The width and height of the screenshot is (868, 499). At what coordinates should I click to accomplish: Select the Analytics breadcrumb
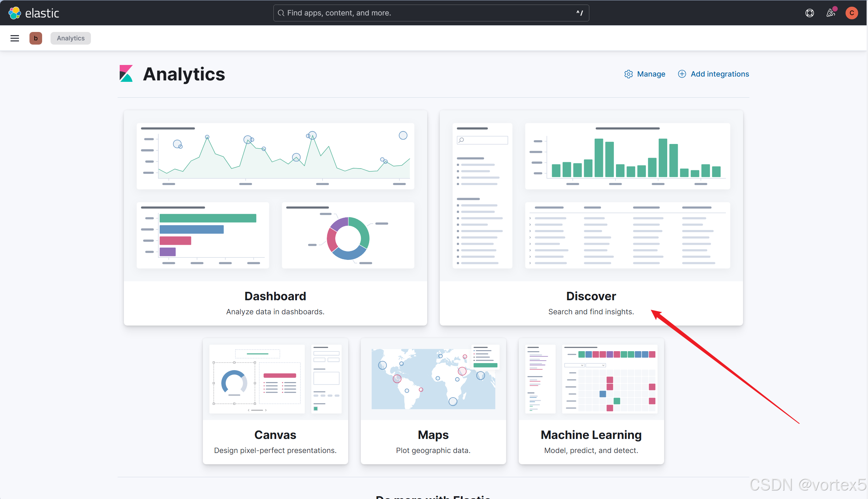[71, 38]
